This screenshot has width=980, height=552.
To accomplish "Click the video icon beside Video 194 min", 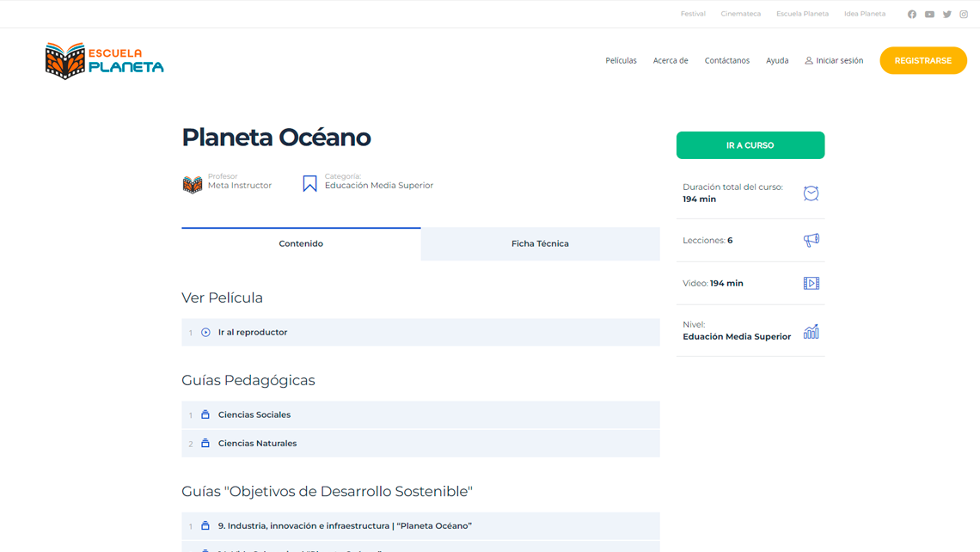I will point(811,284).
